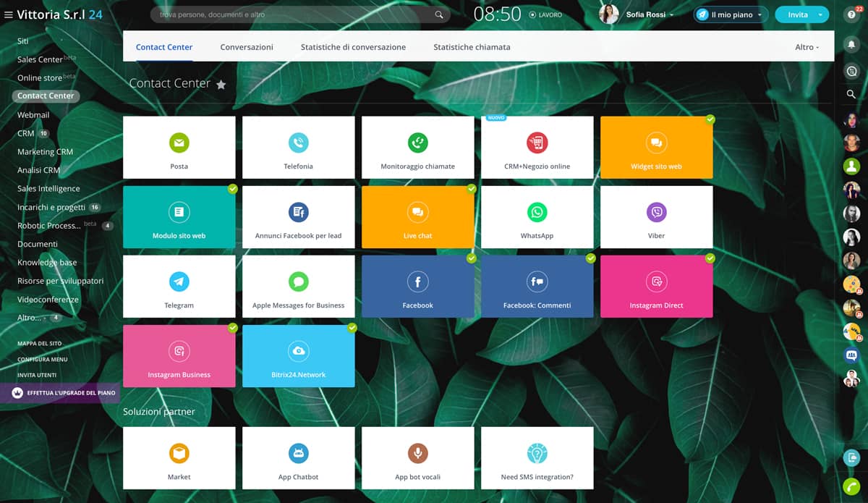Expand the Invita dropdown arrow
868x503 pixels.
pyautogui.click(x=820, y=14)
